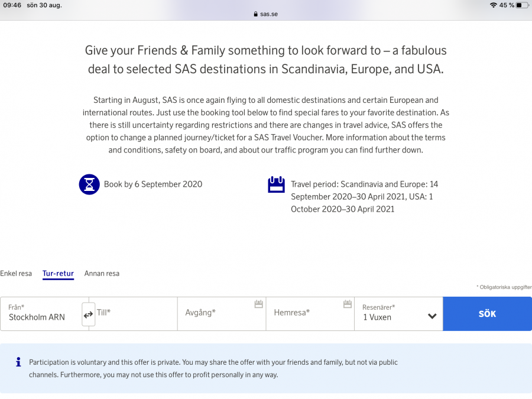
Task: Click the hourglass icon beside Book by date
Action: click(89, 184)
